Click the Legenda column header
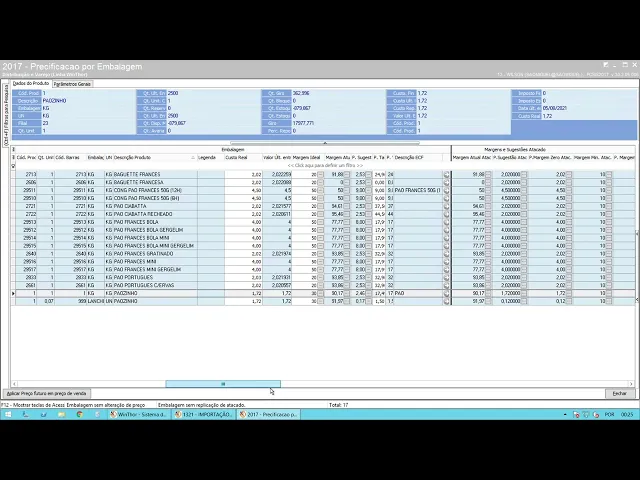 click(x=211, y=158)
